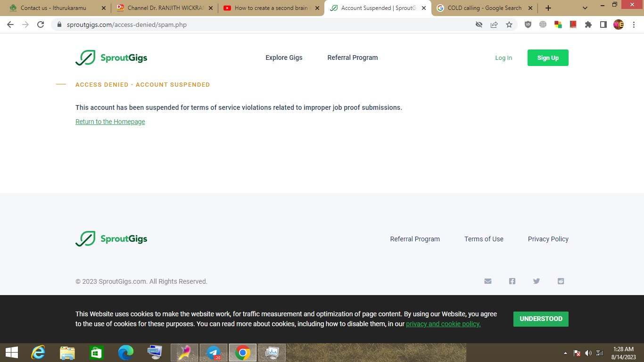
Task: Accept cookies with the UNDERSTOOD button
Action: pos(541,319)
